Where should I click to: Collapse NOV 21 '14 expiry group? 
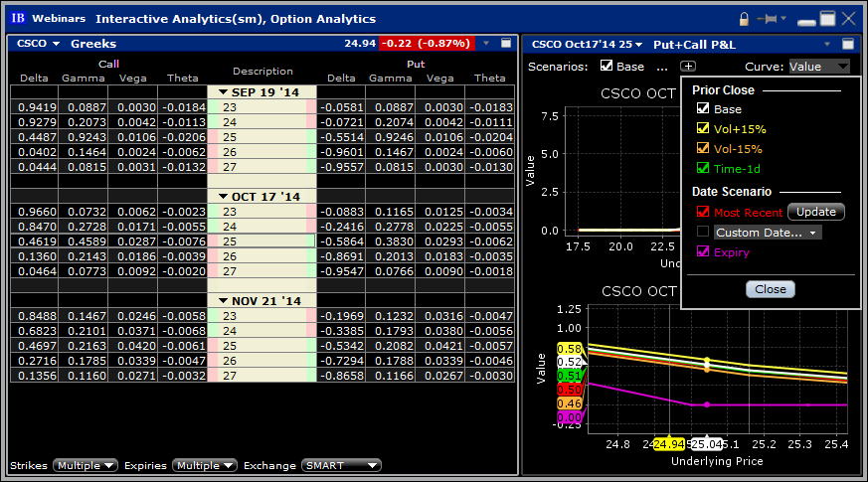click(x=223, y=301)
